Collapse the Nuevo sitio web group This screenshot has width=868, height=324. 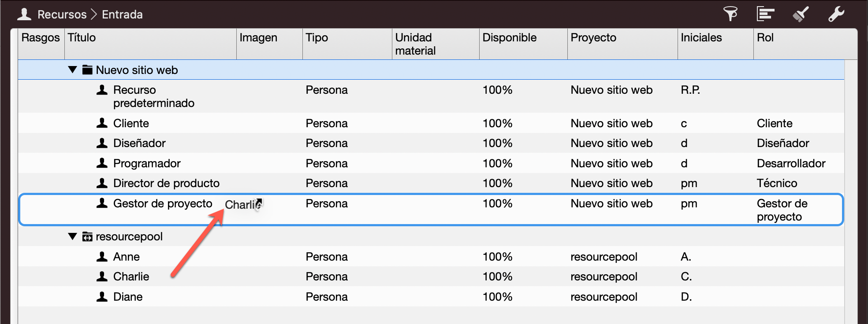72,69
